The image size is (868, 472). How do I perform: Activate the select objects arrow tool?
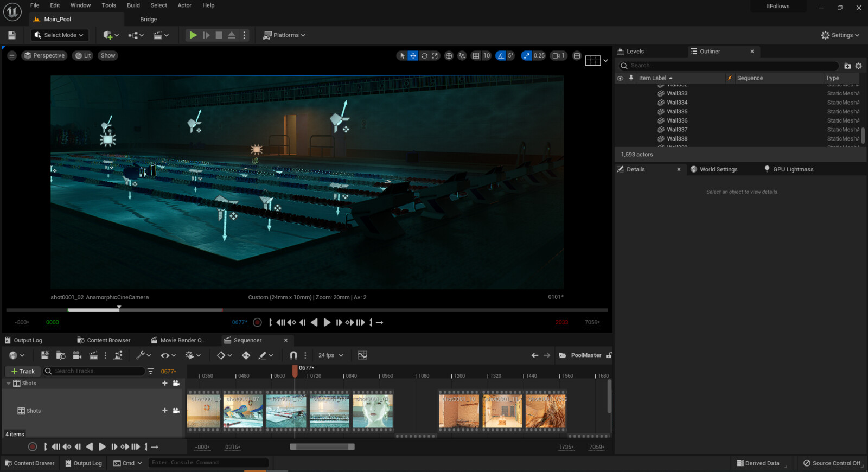click(402, 55)
